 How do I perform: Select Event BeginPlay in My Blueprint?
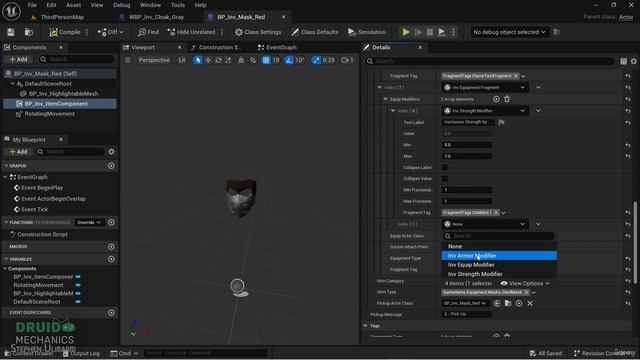(x=42, y=188)
